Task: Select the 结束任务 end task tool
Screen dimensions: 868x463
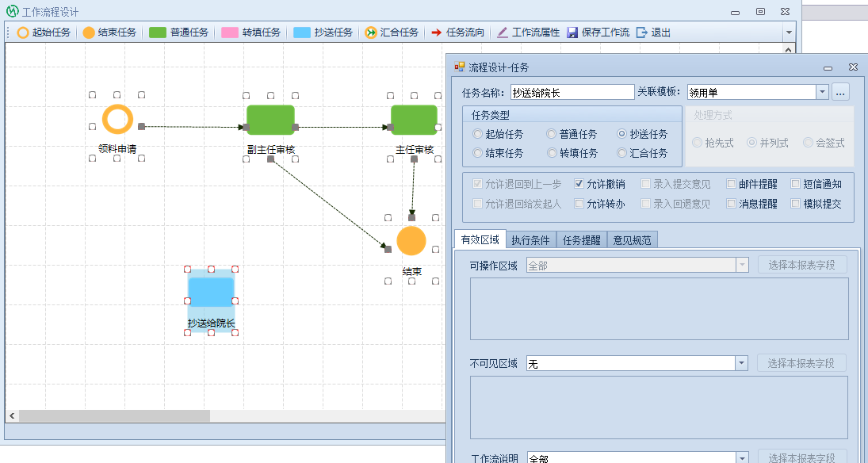Action: (110, 33)
